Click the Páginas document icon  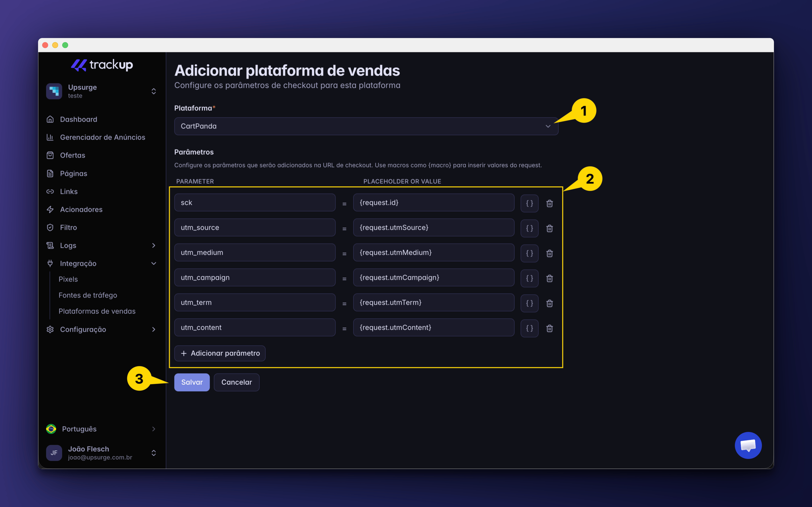coord(50,173)
